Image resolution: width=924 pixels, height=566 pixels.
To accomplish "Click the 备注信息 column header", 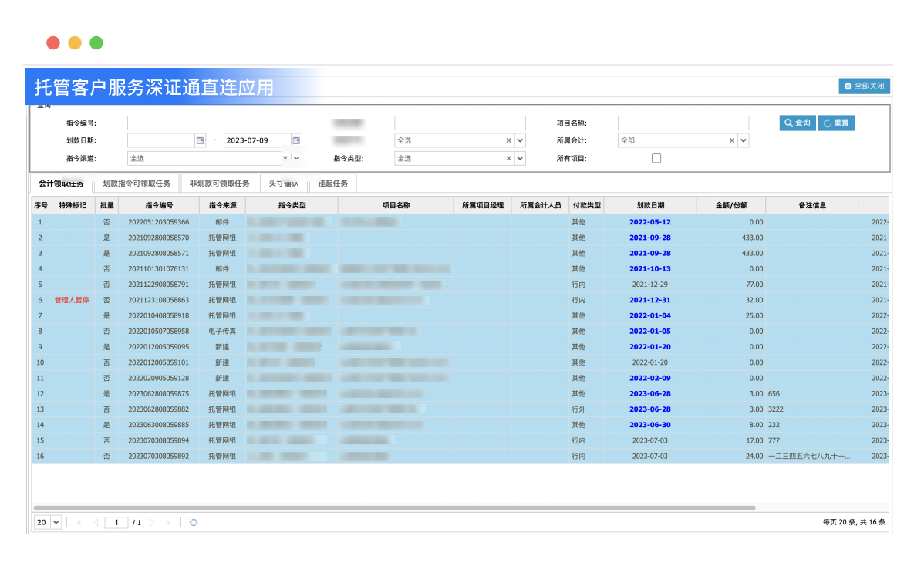I will pos(811,206).
